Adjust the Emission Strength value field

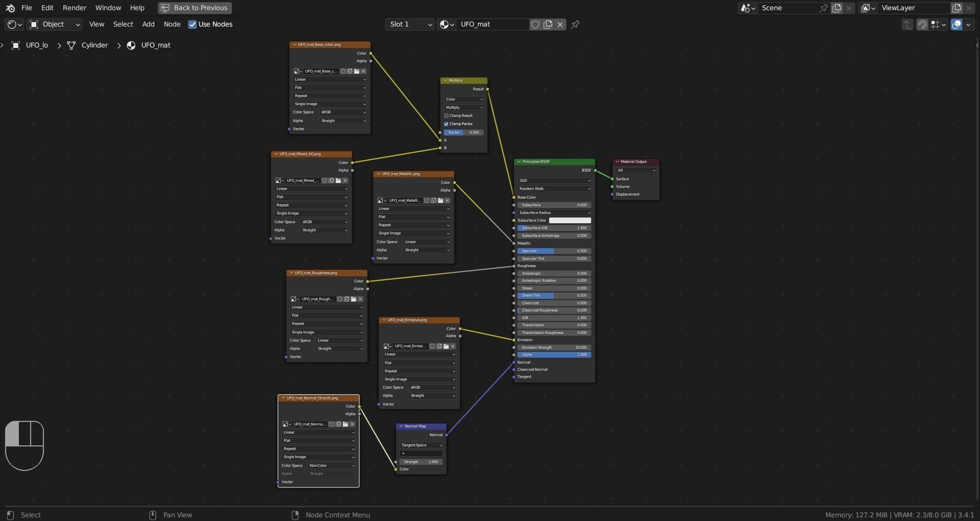click(554, 348)
